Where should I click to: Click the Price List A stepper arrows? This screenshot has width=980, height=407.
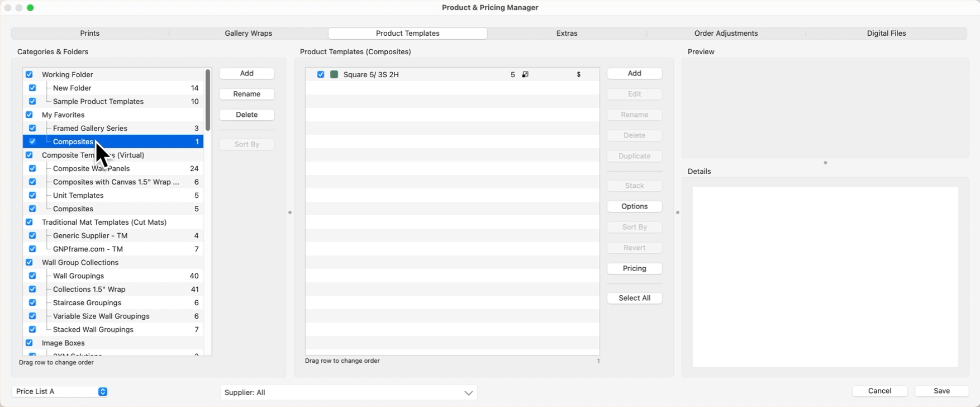point(103,391)
